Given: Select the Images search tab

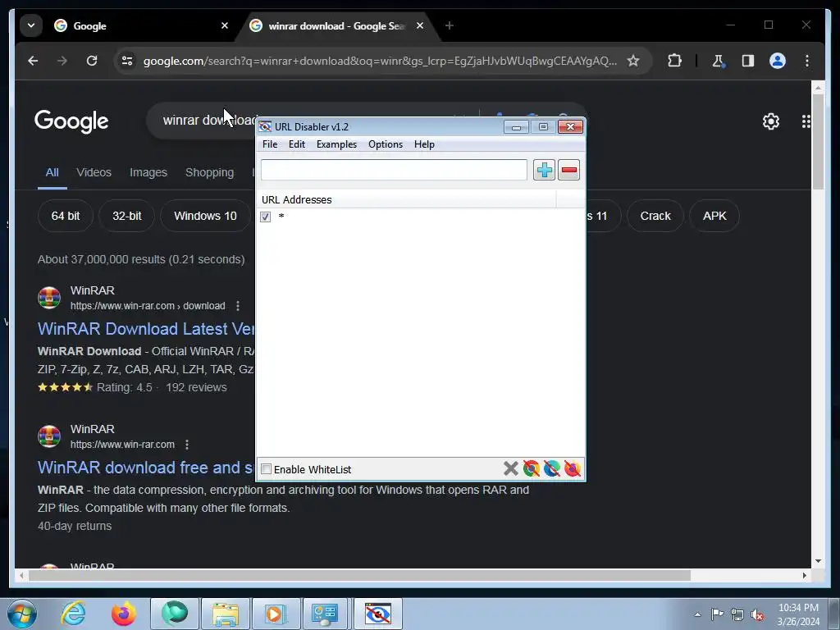Looking at the screenshot, I should [x=148, y=172].
